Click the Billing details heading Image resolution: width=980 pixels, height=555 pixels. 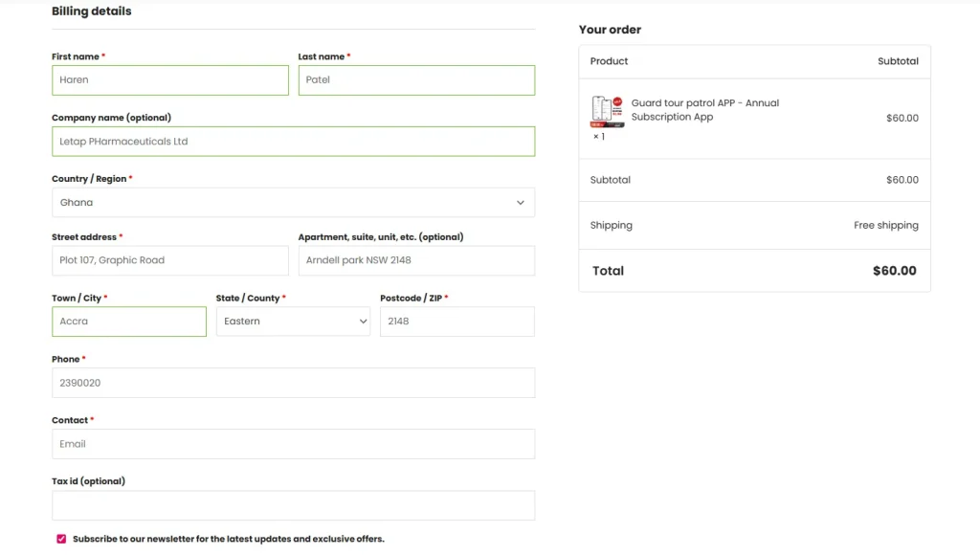(92, 11)
